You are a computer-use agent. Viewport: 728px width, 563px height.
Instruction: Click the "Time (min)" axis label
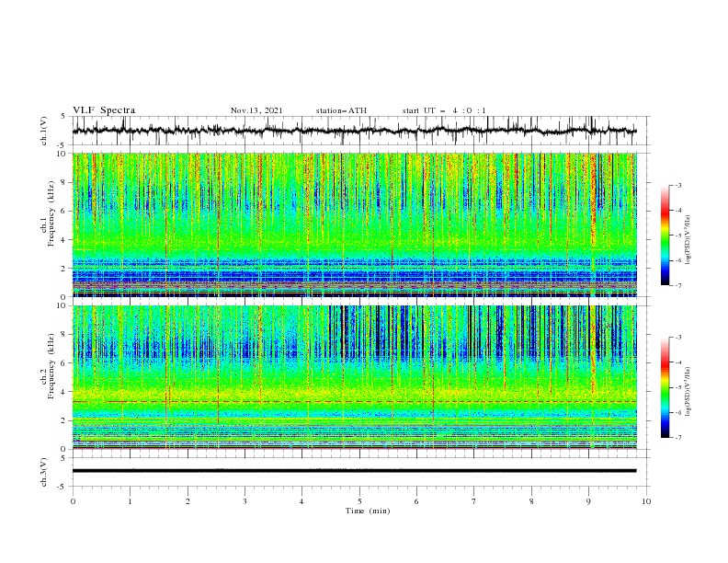pyautogui.click(x=368, y=511)
